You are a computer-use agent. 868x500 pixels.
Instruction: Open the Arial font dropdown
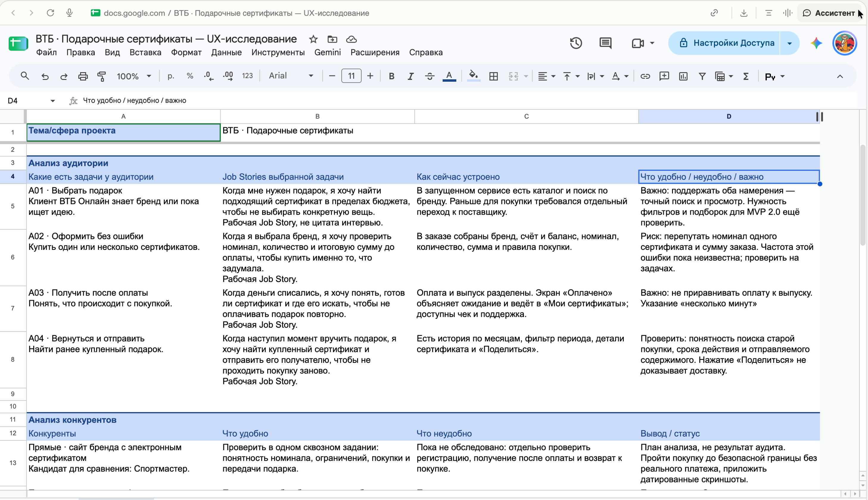291,76
